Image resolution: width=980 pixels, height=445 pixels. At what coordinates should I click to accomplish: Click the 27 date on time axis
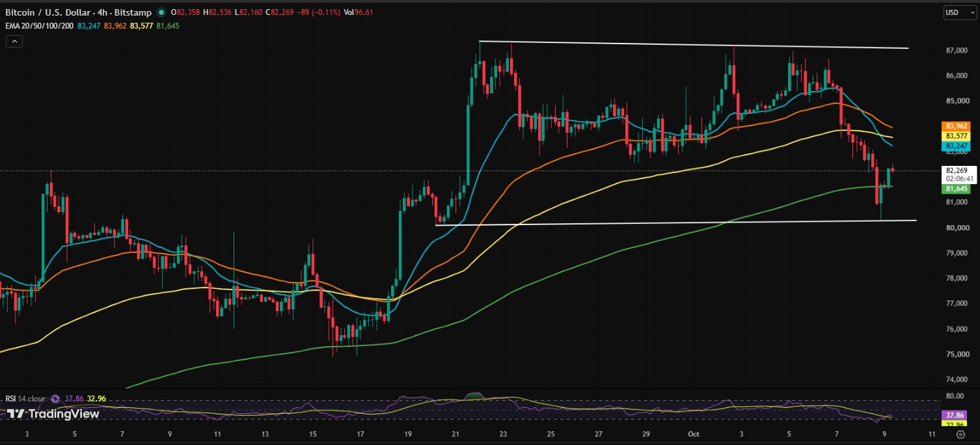598,434
